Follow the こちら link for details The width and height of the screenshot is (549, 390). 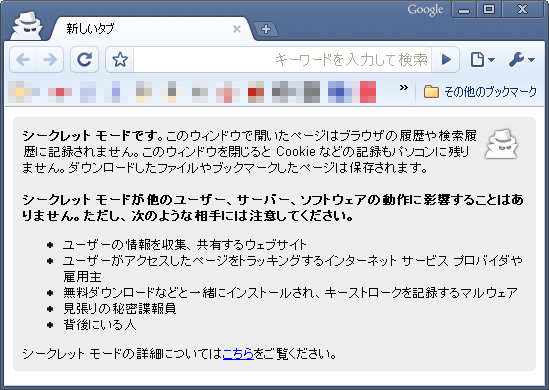tap(238, 354)
